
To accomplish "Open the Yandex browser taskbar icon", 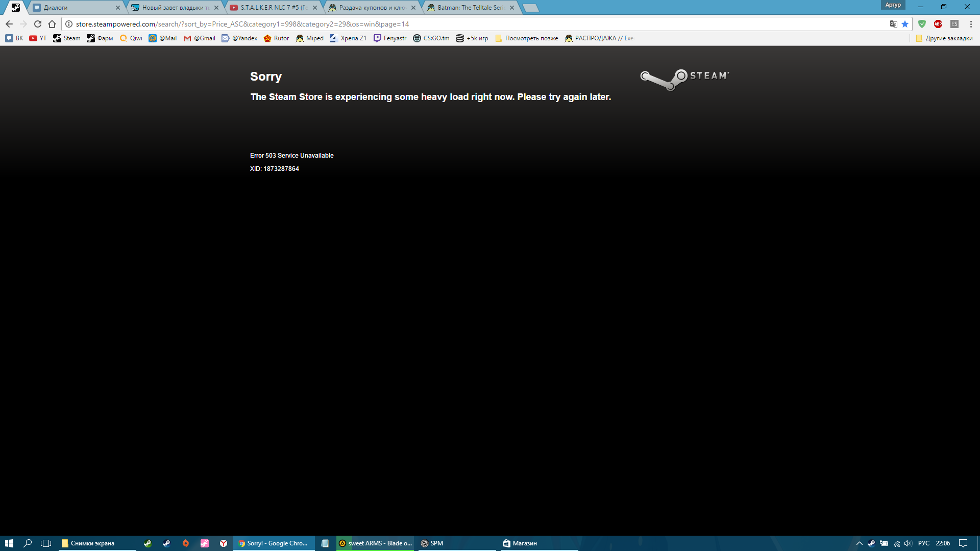I will [x=224, y=543].
